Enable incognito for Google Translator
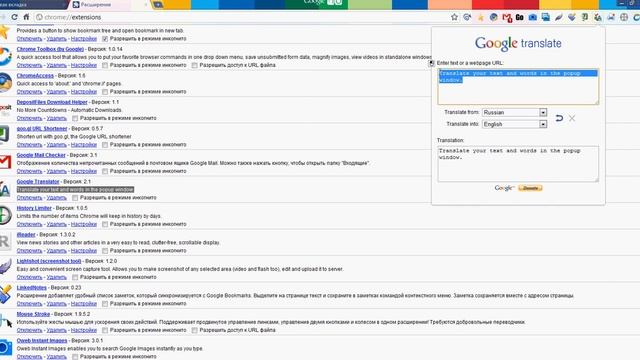 [75, 198]
